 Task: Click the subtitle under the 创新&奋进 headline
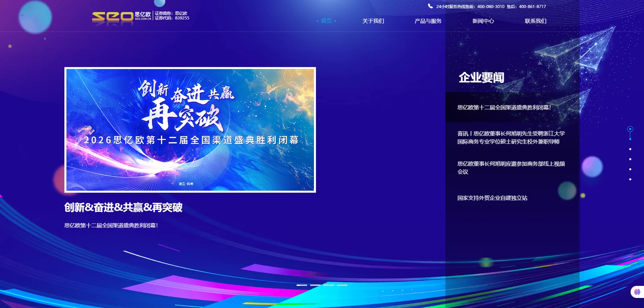111,226
